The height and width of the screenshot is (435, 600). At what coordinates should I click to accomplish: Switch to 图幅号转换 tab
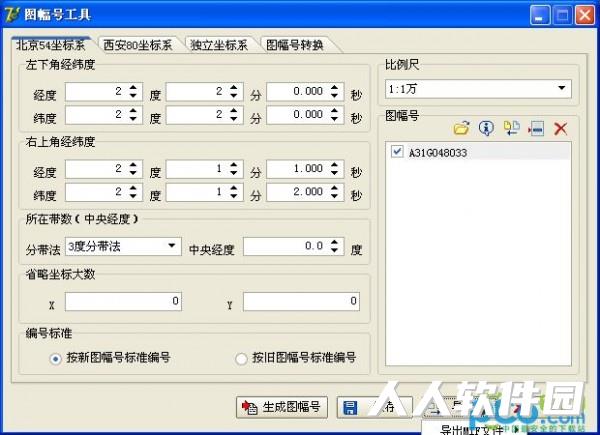click(x=295, y=45)
